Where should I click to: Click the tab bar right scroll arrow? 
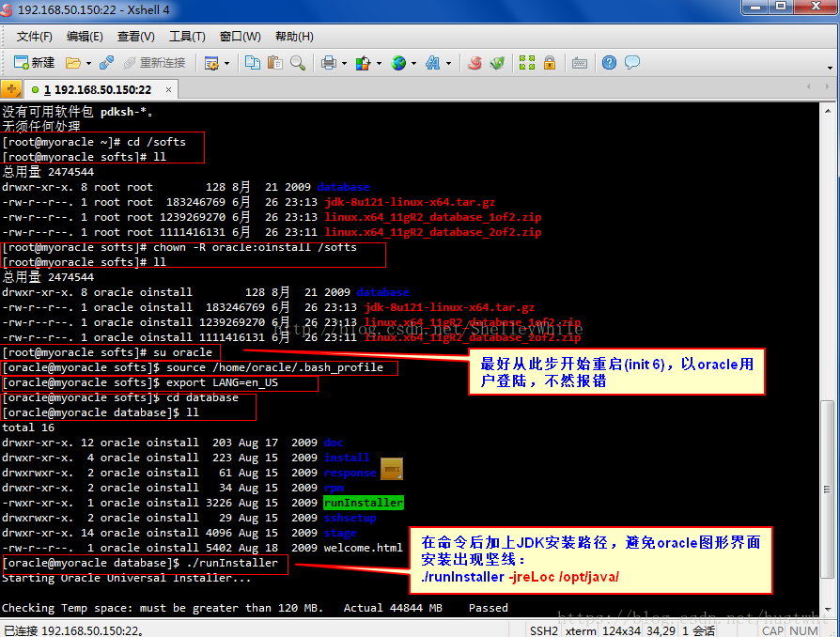827,86
